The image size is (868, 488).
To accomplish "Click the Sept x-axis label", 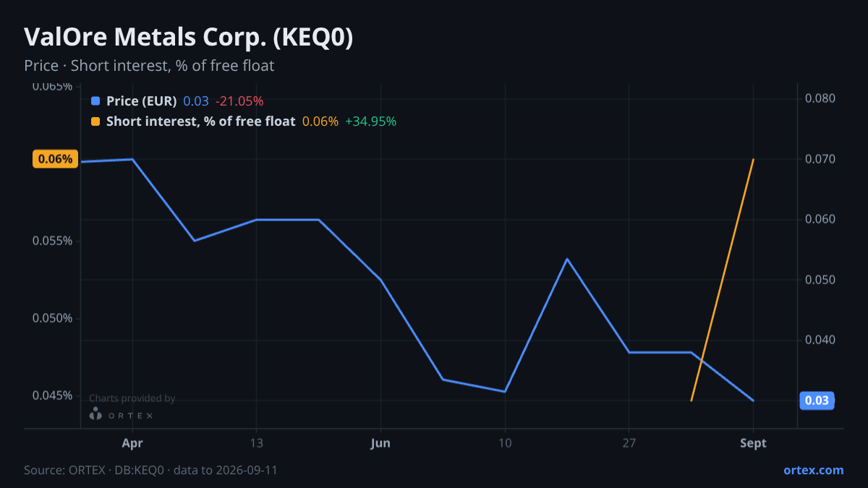I will [753, 443].
